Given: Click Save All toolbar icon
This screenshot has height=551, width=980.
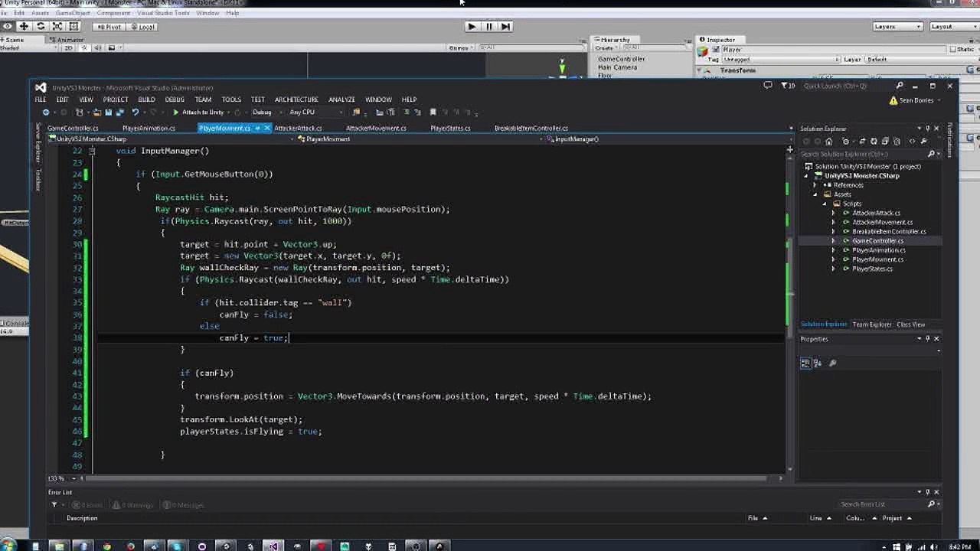Looking at the screenshot, I should 119,112.
